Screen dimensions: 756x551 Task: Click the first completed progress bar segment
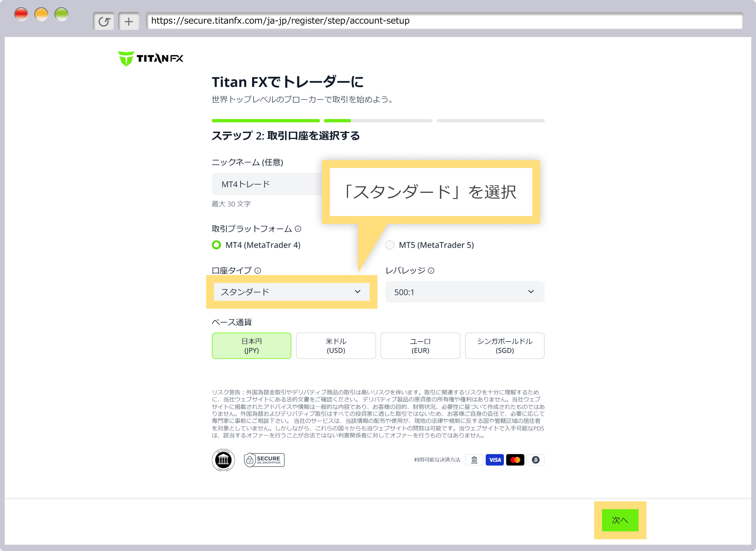coord(266,120)
